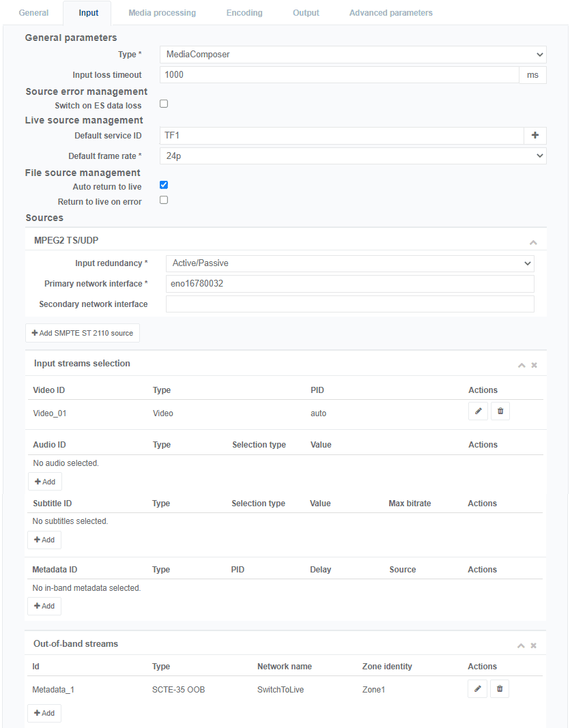This screenshot has height=728, width=570.
Task: Add another default service ID
Action: 535,135
